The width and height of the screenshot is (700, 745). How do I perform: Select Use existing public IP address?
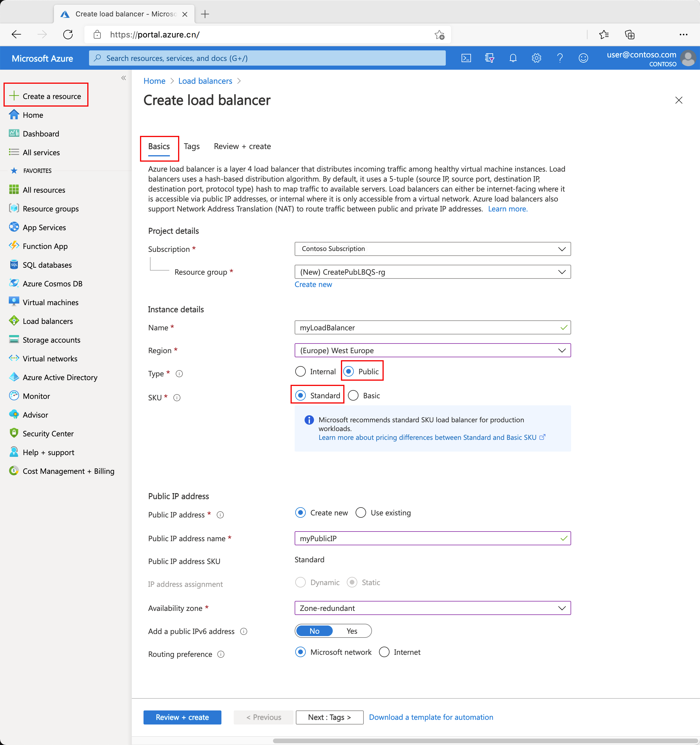pos(361,513)
